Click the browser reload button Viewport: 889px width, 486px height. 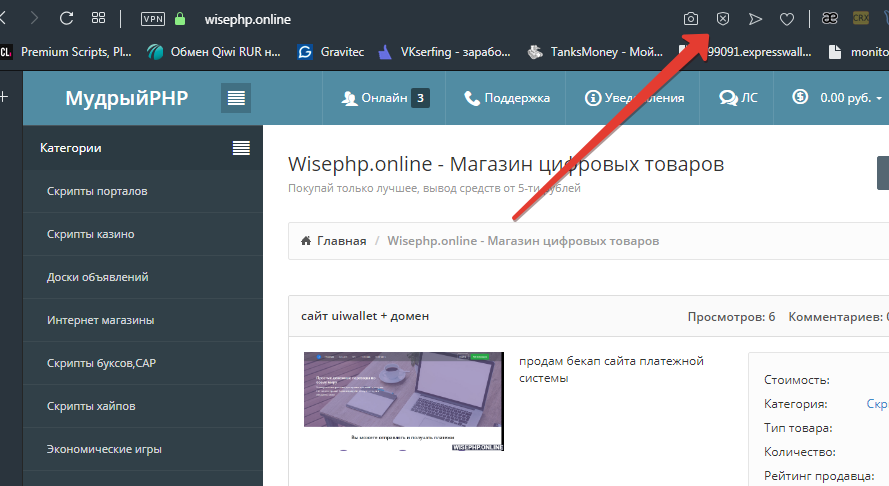tap(67, 18)
